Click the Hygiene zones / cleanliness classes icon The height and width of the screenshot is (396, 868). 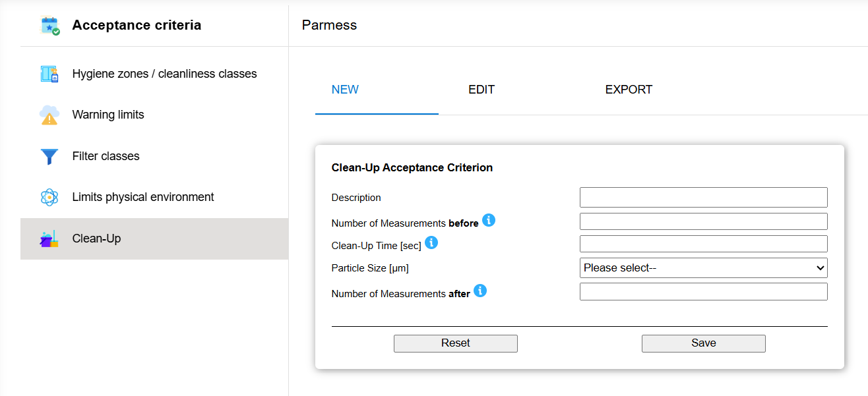(48, 73)
